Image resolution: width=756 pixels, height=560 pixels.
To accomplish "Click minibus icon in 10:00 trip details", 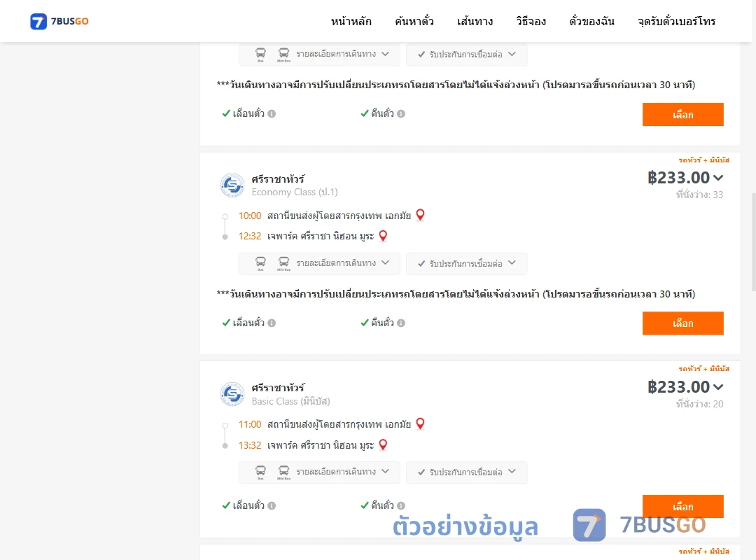I will point(283,263).
